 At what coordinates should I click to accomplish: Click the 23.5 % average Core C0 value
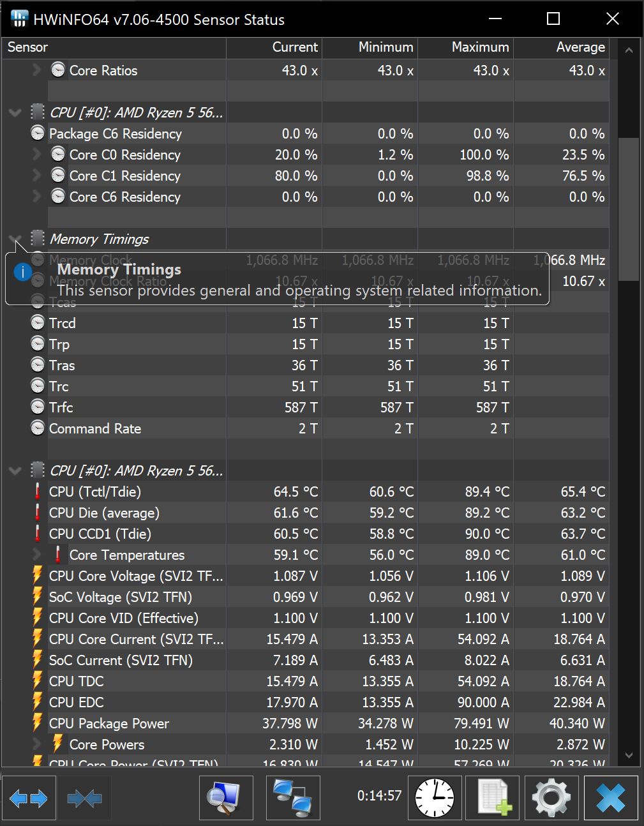pos(583,154)
